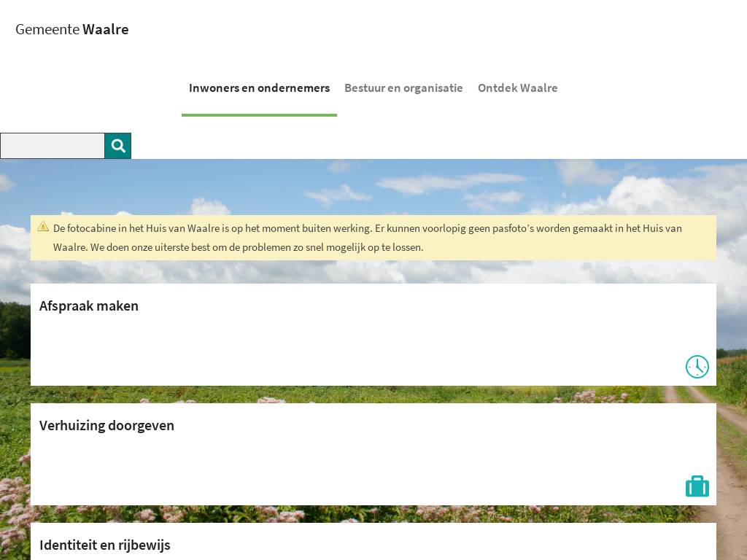Image resolution: width=747 pixels, height=560 pixels.
Task: Open the Verhuizing doorgeven heading link
Action: coord(107,426)
